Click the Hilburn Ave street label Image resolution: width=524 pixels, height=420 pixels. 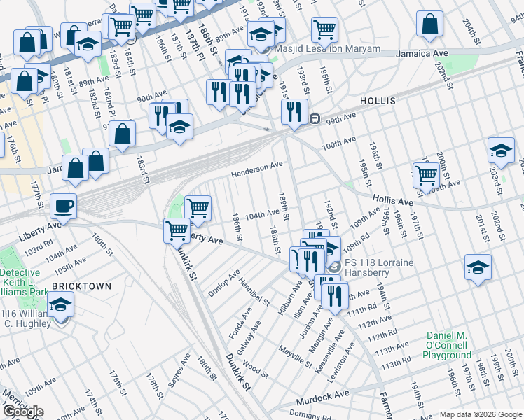point(290,298)
